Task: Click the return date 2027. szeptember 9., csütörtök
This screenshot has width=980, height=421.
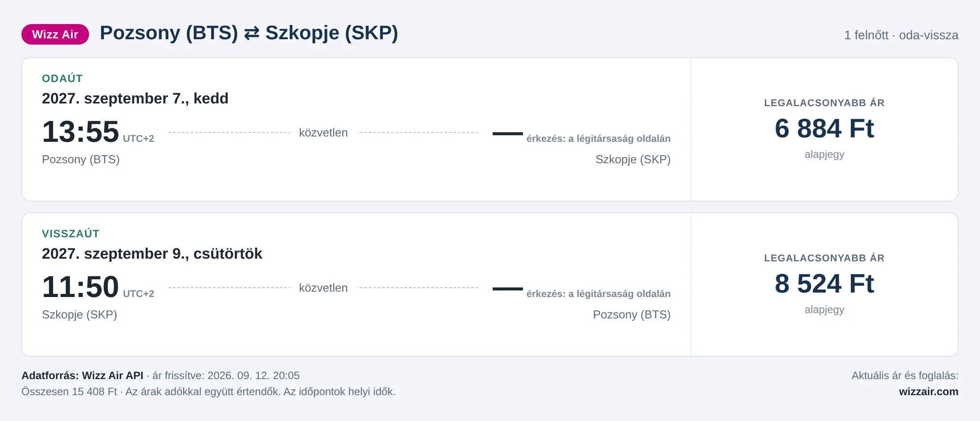Action: pyautogui.click(x=152, y=253)
